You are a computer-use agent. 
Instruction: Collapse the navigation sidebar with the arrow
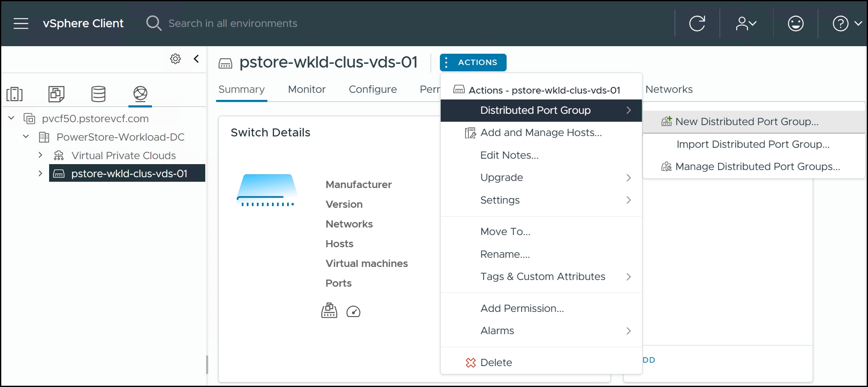[x=196, y=59]
